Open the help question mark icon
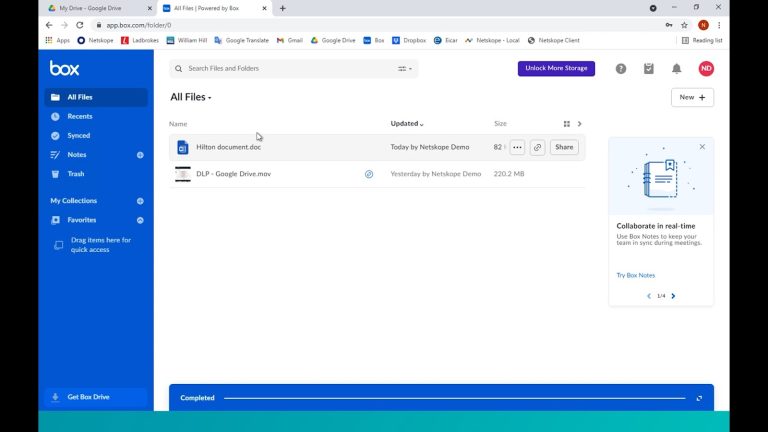 [x=621, y=69]
